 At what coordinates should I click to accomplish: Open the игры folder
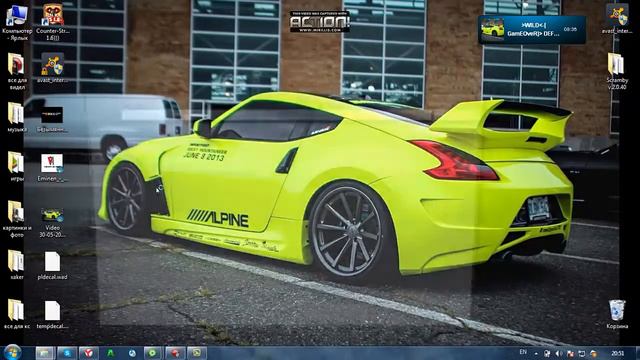(17, 167)
